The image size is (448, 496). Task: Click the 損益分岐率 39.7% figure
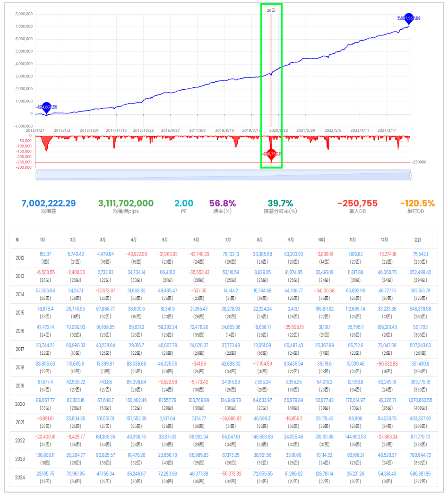tap(280, 203)
